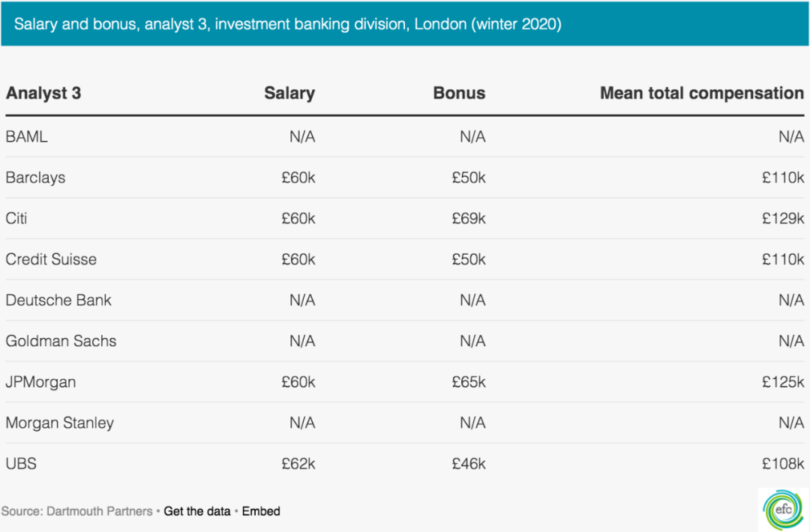Select the Goldman Sachs row label
Image resolution: width=810 pixels, height=532 pixels.
61,341
